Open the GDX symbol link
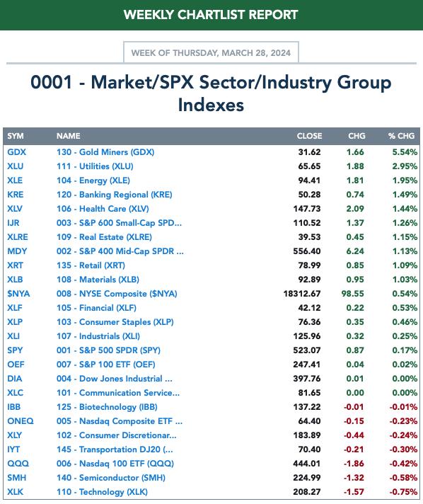This screenshot has width=423, height=504. [x=17, y=152]
